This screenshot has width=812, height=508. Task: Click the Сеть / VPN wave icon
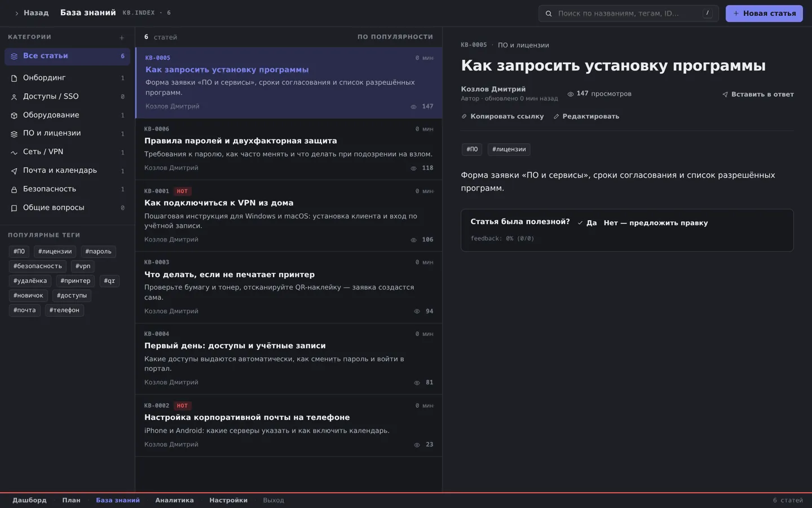(14, 152)
